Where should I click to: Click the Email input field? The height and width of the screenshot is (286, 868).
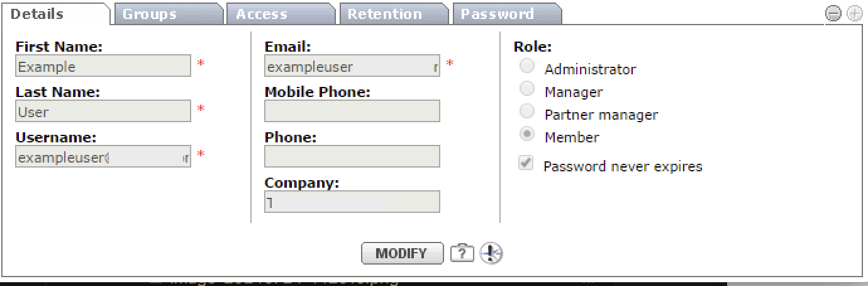coord(352,66)
